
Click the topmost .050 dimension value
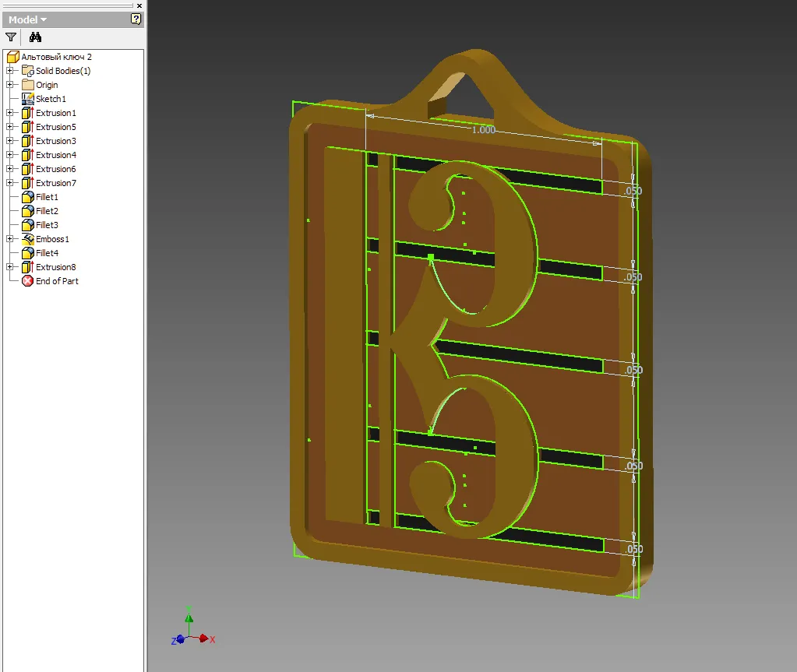pyautogui.click(x=633, y=191)
